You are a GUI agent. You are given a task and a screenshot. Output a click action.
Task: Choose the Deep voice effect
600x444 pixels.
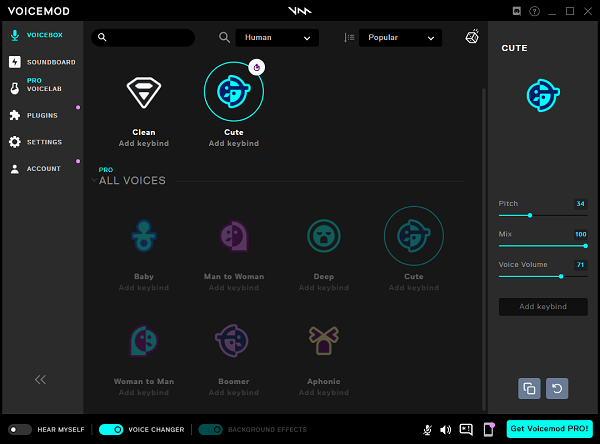coord(323,236)
